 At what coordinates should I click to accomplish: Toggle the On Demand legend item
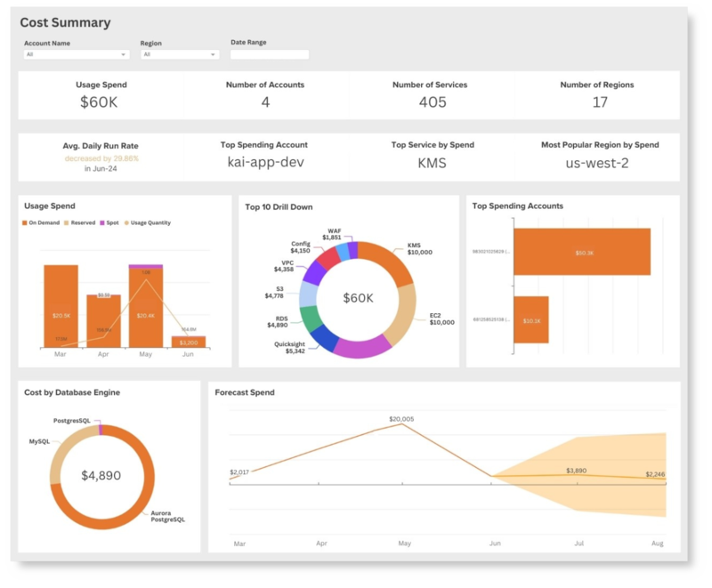[41, 222]
